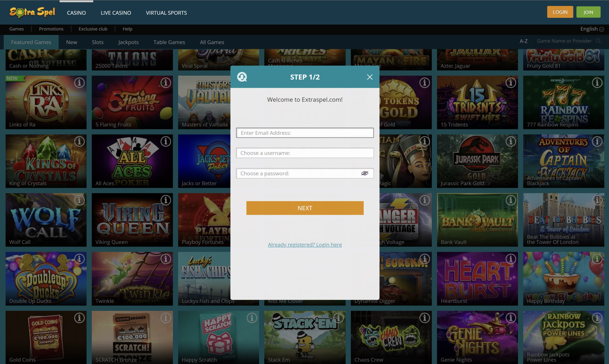
Task: Click the green JOIN button
Action: (x=588, y=12)
